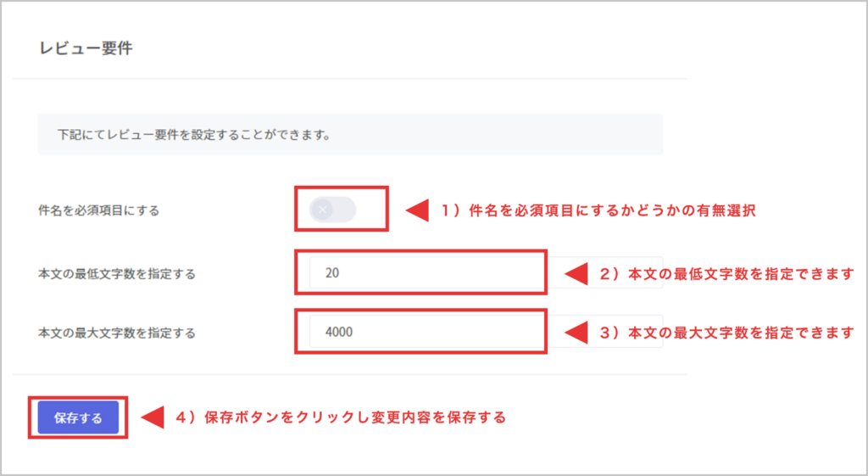The width and height of the screenshot is (868, 476).
Task: Click the 件名を必須項目にする label
Action: pos(98,210)
